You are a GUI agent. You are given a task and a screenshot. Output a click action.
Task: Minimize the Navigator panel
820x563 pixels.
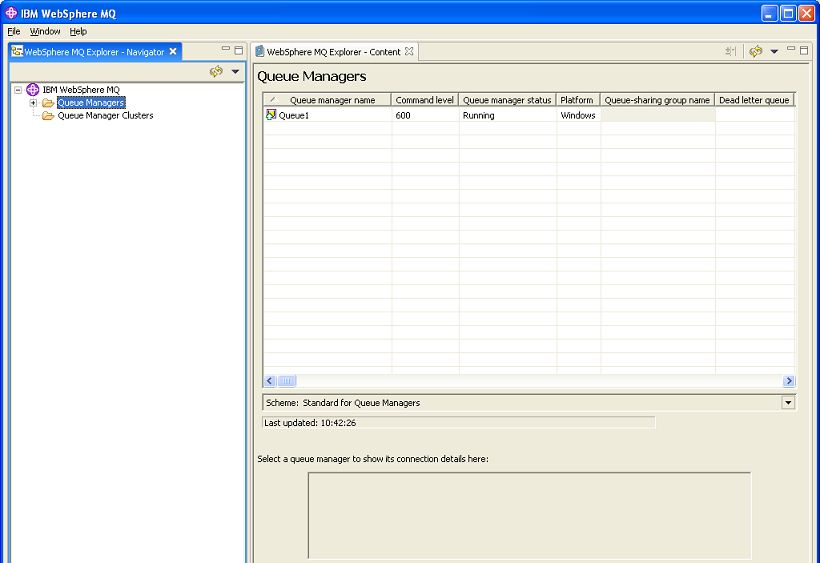(x=225, y=49)
